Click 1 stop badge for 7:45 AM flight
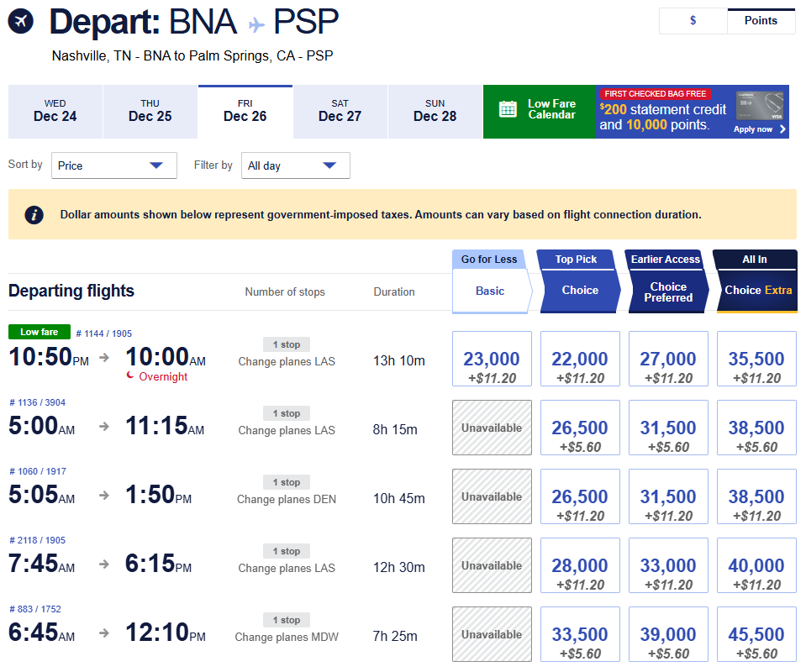806x672 pixels. coord(287,551)
